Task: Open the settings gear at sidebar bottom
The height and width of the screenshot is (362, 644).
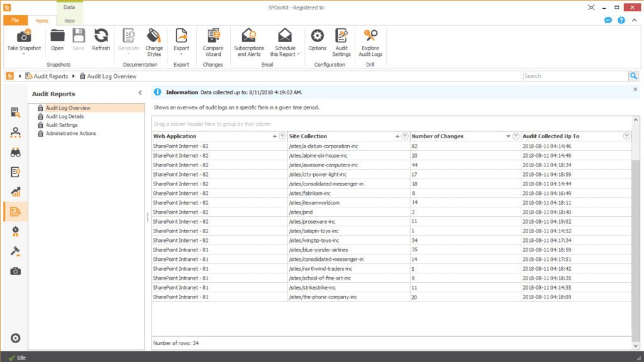Action: tap(16, 338)
